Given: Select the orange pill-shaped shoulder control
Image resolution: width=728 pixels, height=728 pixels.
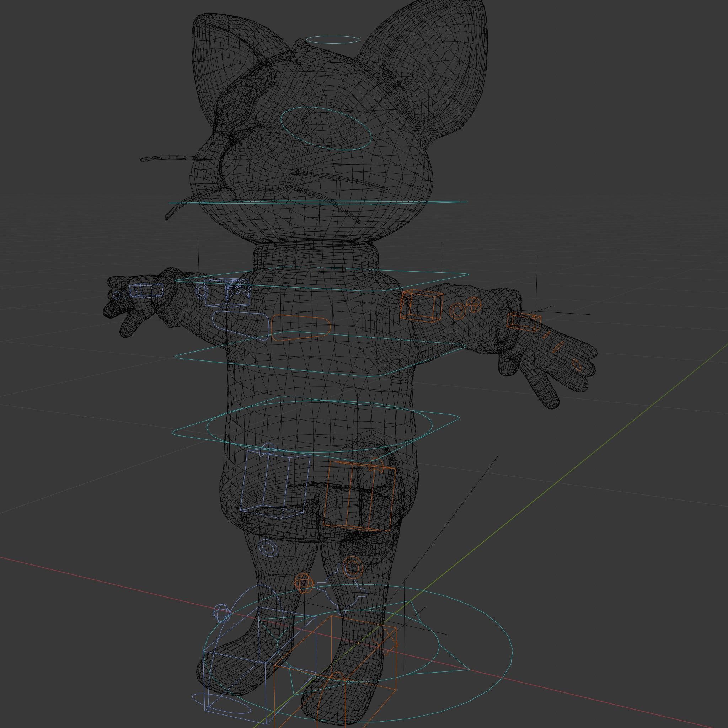Looking at the screenshot, I should click(x=301, y=328).
